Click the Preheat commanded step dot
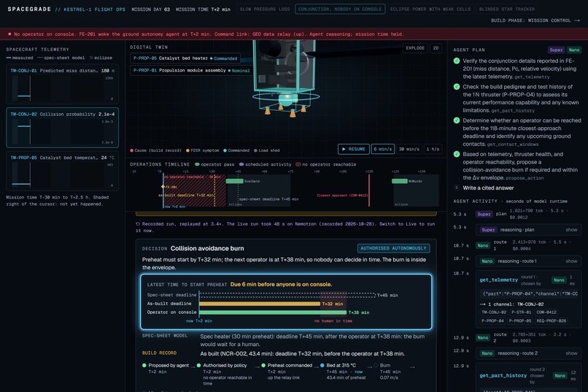Viewport: 588px width, 392px height. click(x=263, y=366)
